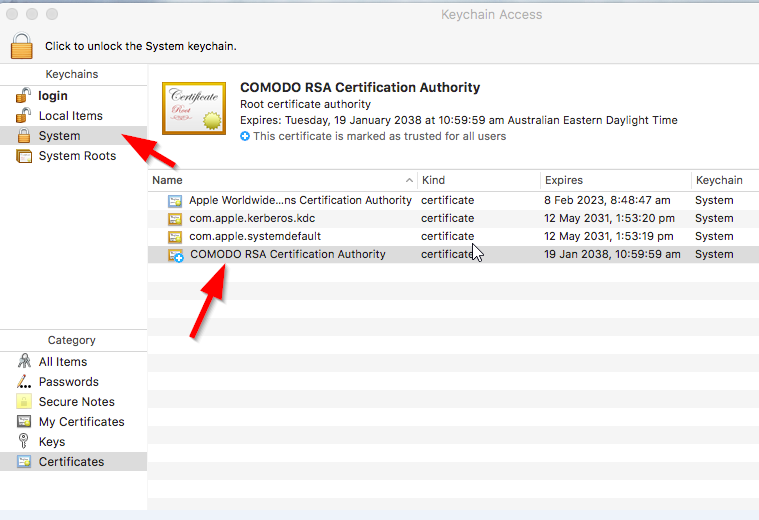Select the login keychain

74,96
